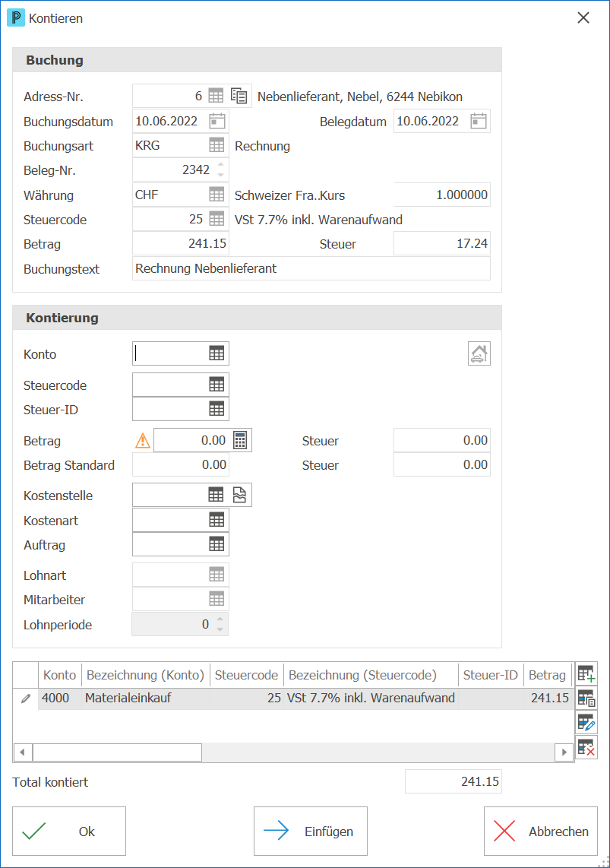Sort by the Steuer-ID column header

click(491, 676)
